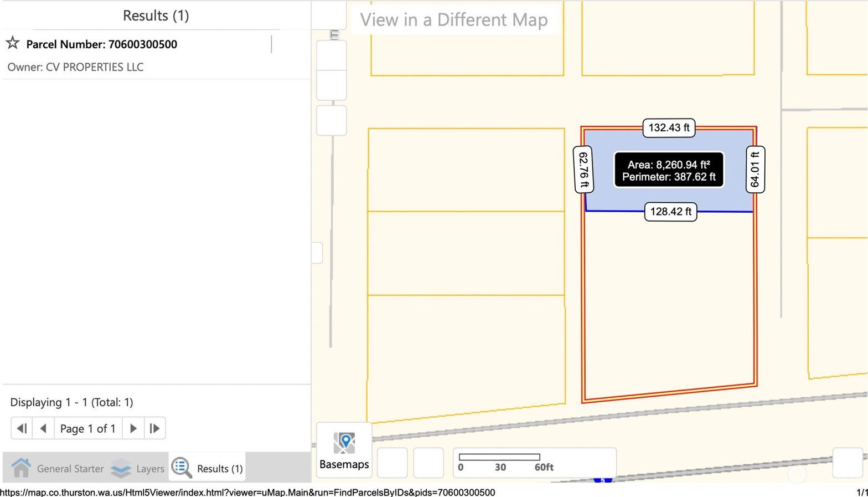Select the 62.76 ft measurement label
The width and height of the screenshot is (868, 497).
(x=583, y=169)
